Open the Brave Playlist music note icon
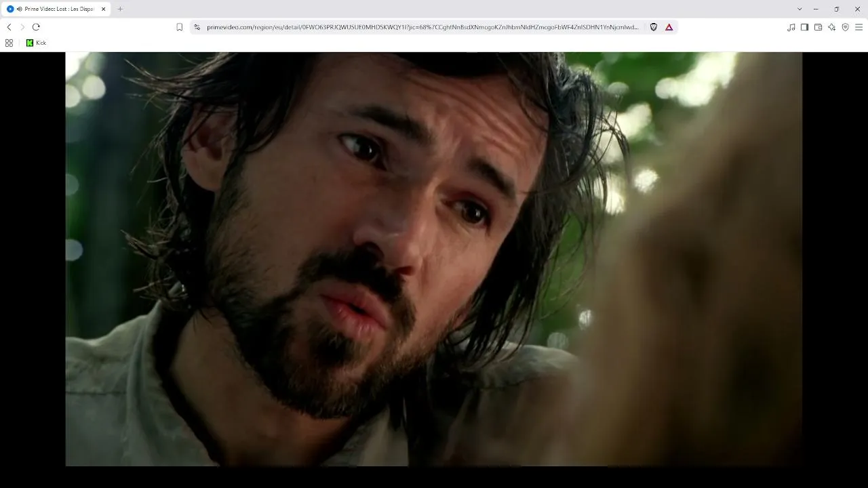Viewport: 868px width, 488px height. pos(791,27)
